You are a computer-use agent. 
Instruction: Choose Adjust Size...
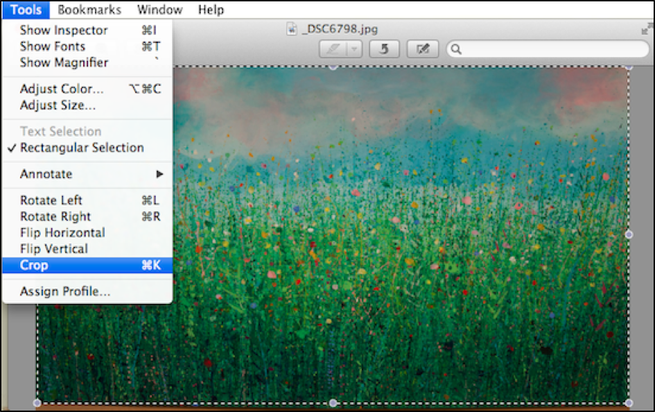[x=87, y=105]
